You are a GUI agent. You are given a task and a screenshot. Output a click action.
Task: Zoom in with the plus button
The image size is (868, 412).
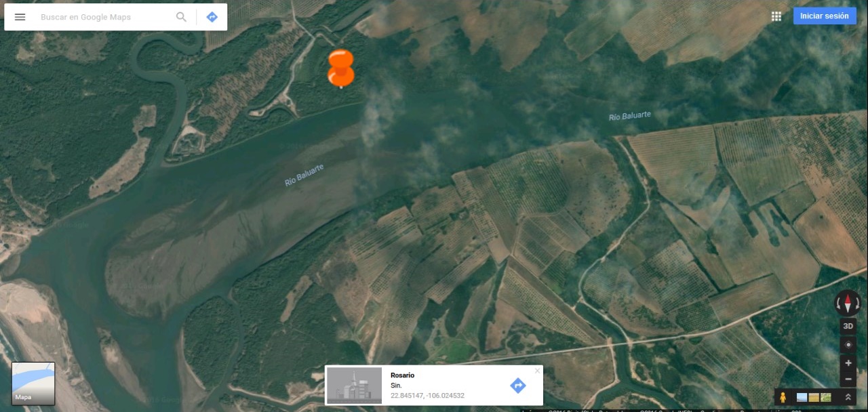tap(848, 363)
